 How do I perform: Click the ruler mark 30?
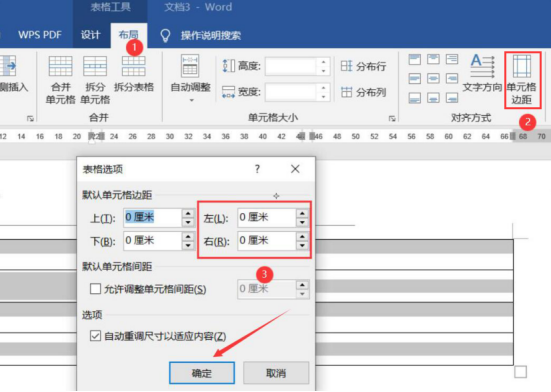[x=170, y=136]
